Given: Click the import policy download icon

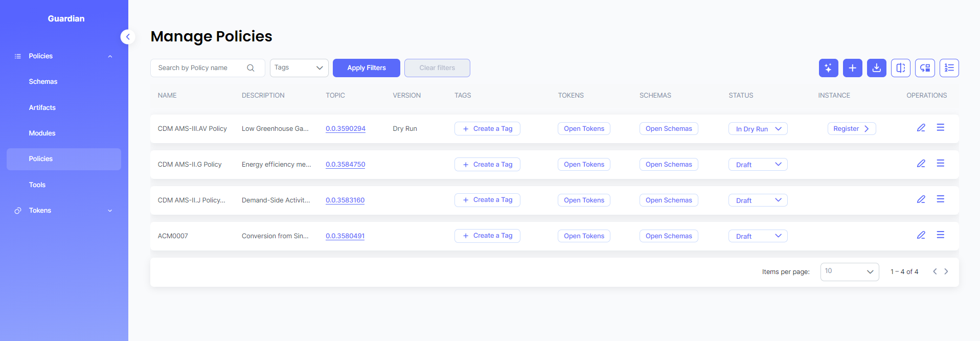Looking at the screenshot, I should click(876, 68).
